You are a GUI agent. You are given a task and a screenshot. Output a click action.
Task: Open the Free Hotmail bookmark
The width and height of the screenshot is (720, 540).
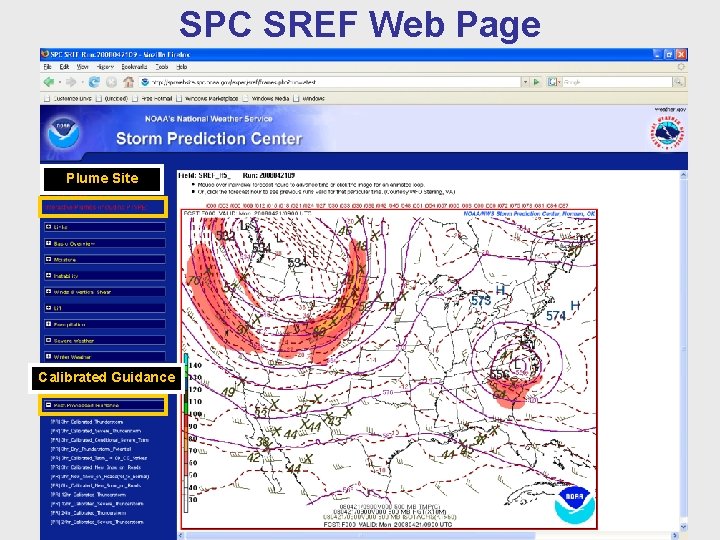click(x=157, y=98)
